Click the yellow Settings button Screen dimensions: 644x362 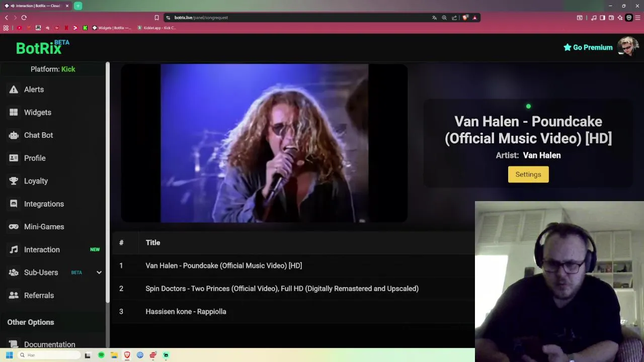tap(528, 174)
